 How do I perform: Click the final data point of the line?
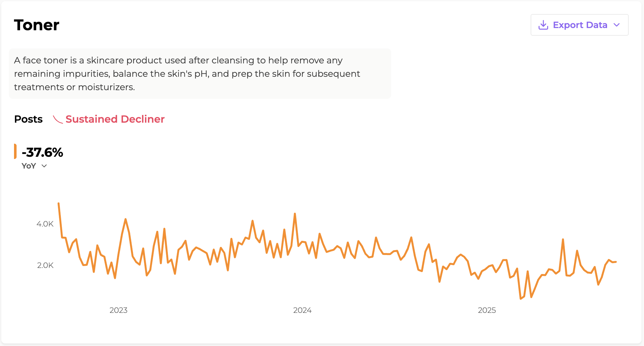616,262
